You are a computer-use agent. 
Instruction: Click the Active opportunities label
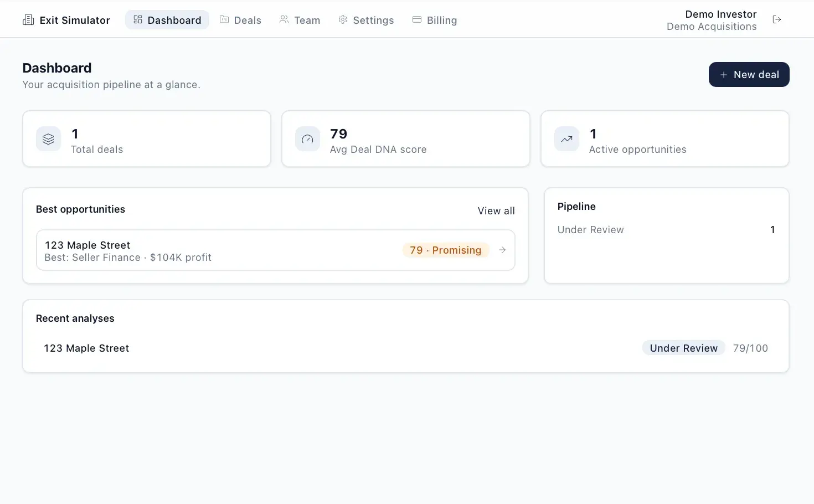pos(637,150)
